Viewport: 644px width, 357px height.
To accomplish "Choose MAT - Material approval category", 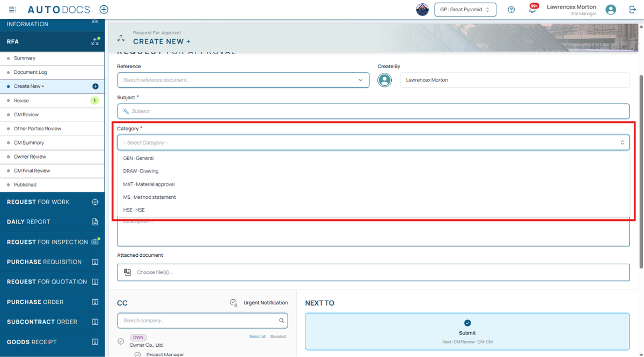I will 373,184.
